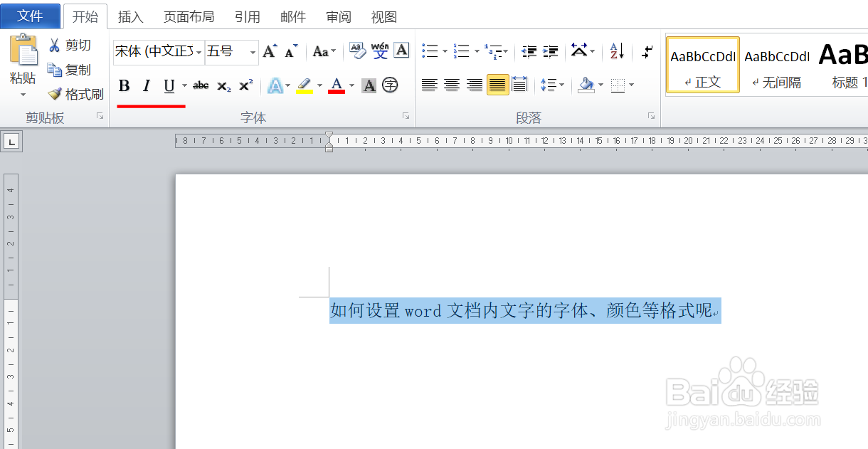Click the Borders icon
Image resolution: width=868 pixels, height=449 pixels.
click(618, 85)
